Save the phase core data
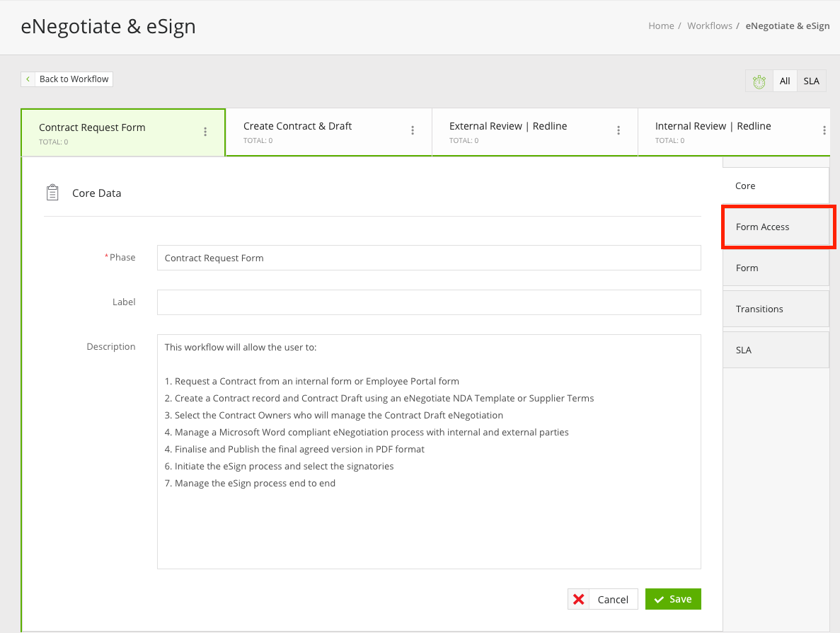This screenshot has height=633, width=840. pos(673,599)
